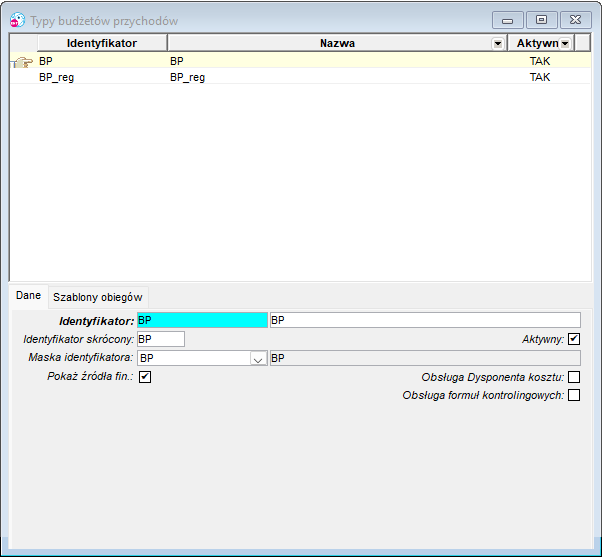Click TAK value in the BP row
Image resolution: width=602 pixels, height=558 pixels.
tap(540, 61)
